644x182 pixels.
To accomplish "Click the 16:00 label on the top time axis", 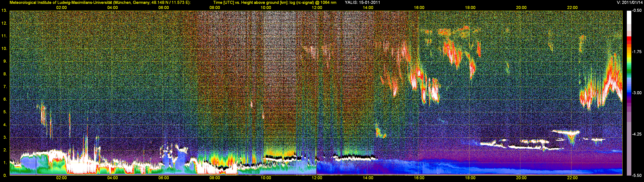I will tap(419, 8).
